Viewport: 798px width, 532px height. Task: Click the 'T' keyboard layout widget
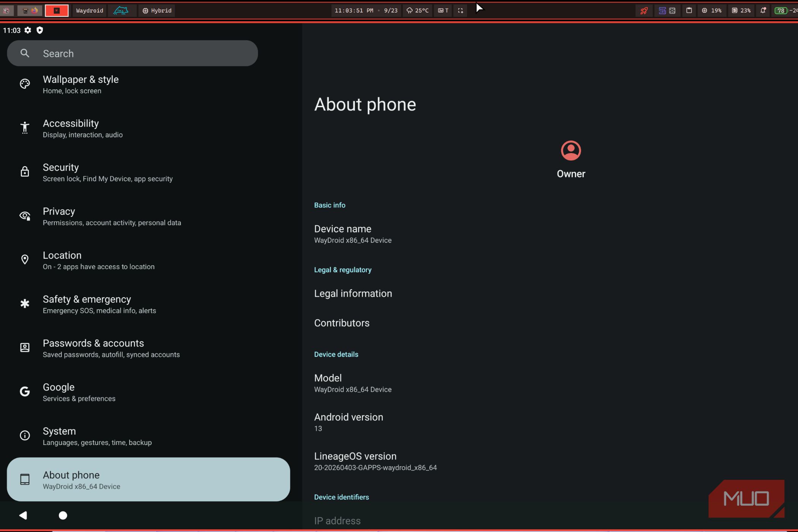(x=443, y=11)
